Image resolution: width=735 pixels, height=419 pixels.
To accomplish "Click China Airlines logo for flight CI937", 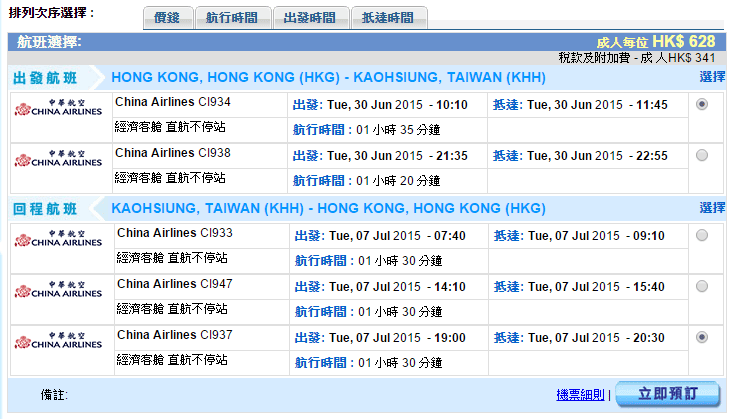I will click(58, 341).
